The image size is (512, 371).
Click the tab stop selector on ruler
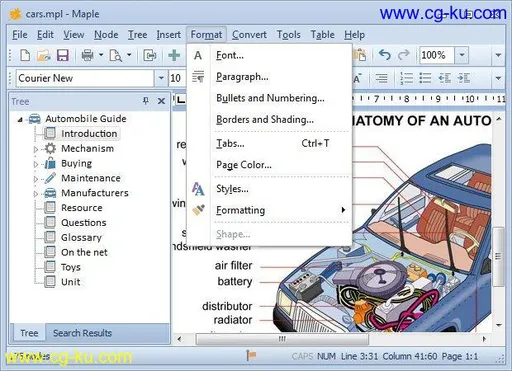click(x=180, y=100)
